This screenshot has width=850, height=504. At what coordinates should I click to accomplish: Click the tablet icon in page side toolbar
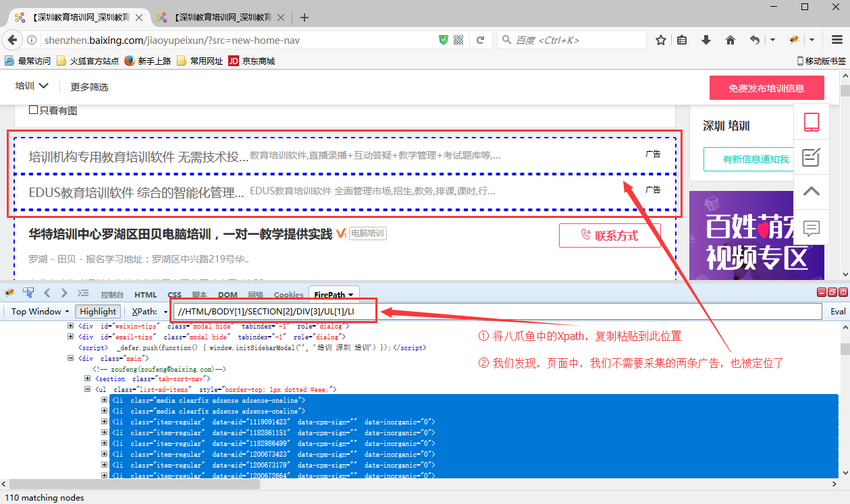coord(812,122)
